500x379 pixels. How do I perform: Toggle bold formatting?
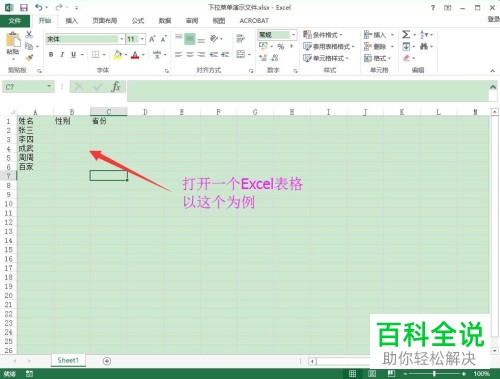tap(51, 55)
